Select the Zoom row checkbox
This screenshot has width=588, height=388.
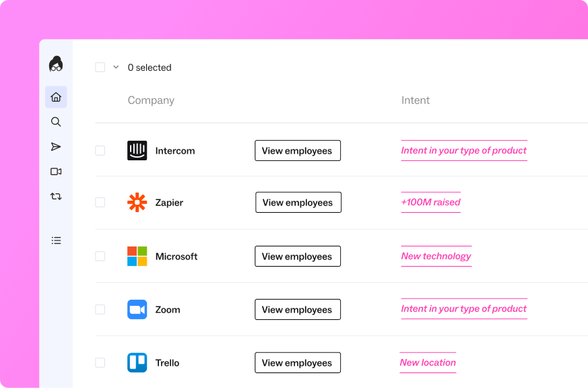[x=100, y=310]
